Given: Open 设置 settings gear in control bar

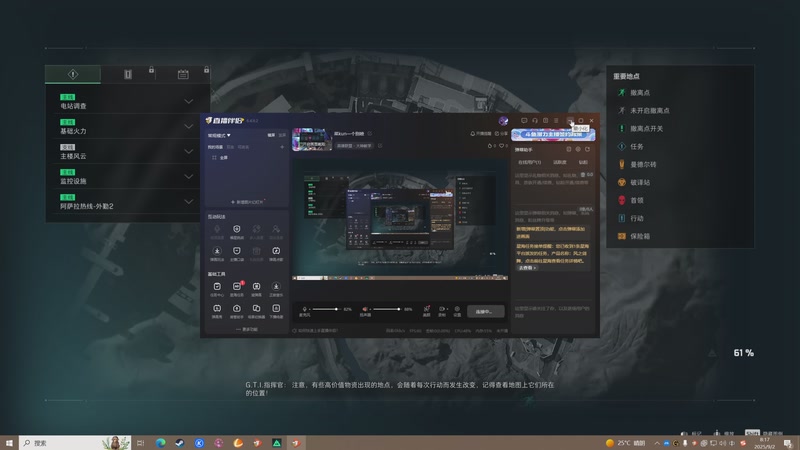Looking at the screenshot, I should click(x=457, y=311).
